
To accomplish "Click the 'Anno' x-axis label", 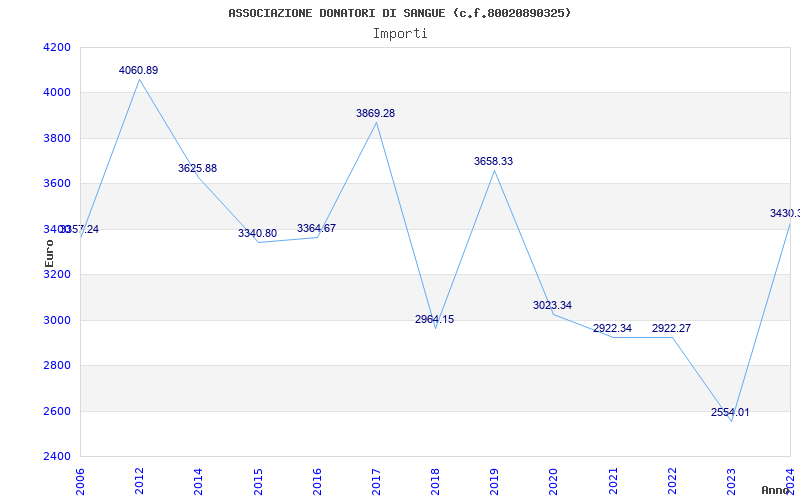I will (x=775, y=490).
